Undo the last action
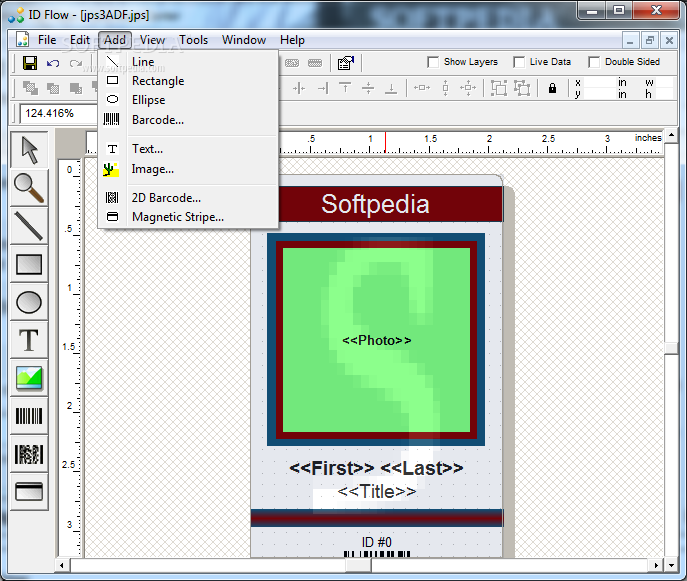This screenshot has height=581, width=687. pyautogui.click(x=53, y=63)
